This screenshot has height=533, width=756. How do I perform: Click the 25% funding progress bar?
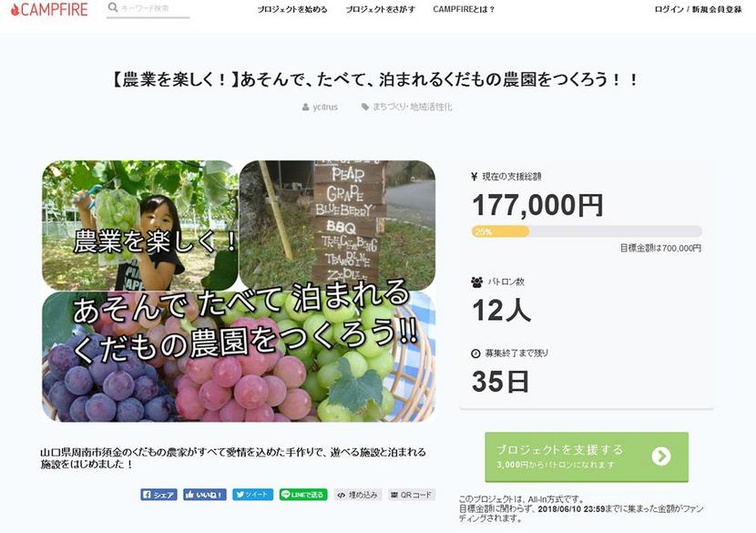click(x=587, y=231)
